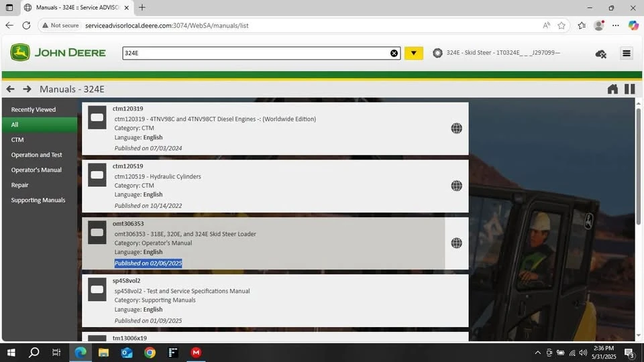This screenshot has height=362, width=644.
Task: Reload the page
Action: click(26, 25)
